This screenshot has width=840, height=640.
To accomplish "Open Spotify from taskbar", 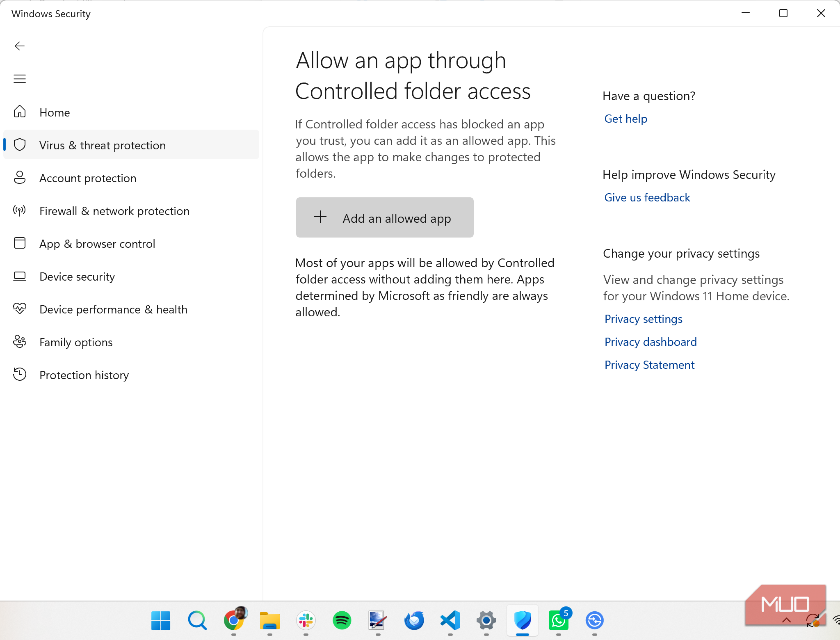I will [342, 620].
